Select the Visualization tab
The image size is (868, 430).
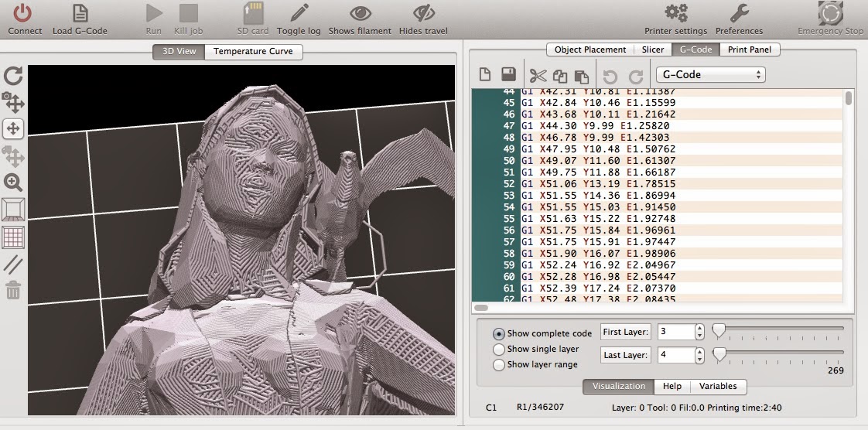(619, 386)
